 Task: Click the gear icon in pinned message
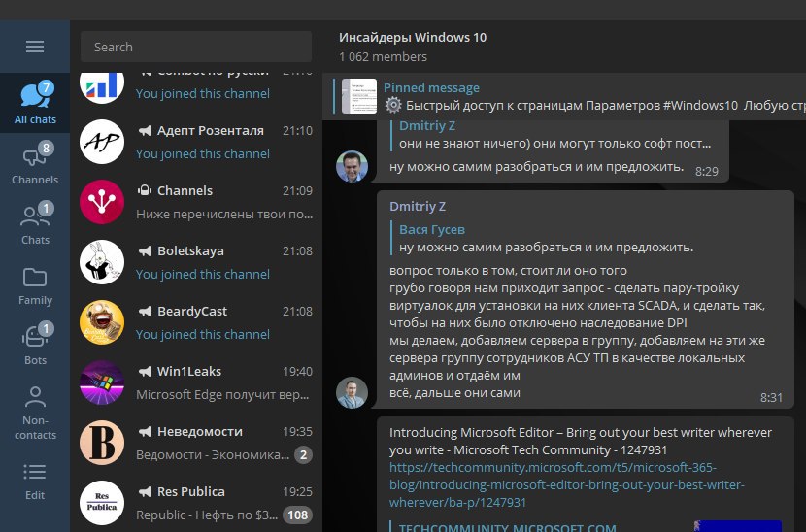[393, 106]
